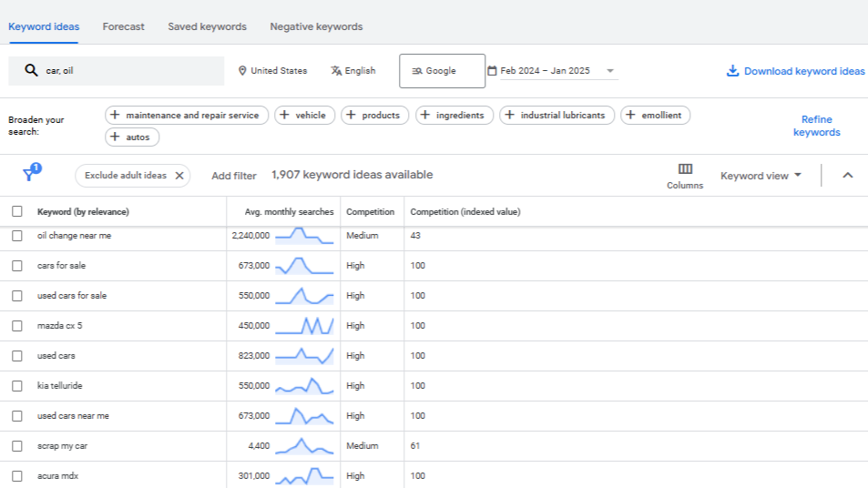Check the used cars near me row
Viewport: 868px width, 488px height.
(17, 415)
